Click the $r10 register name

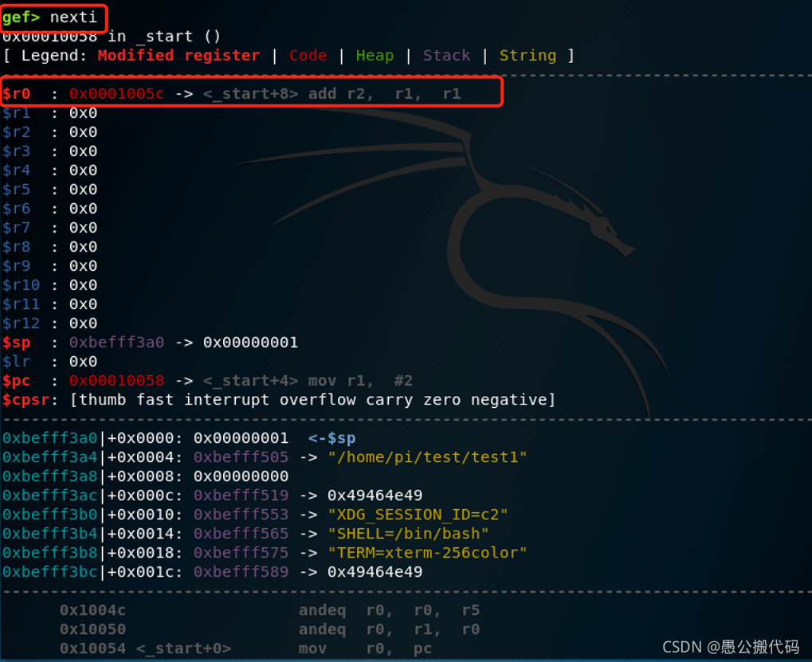tap(22, 285)
